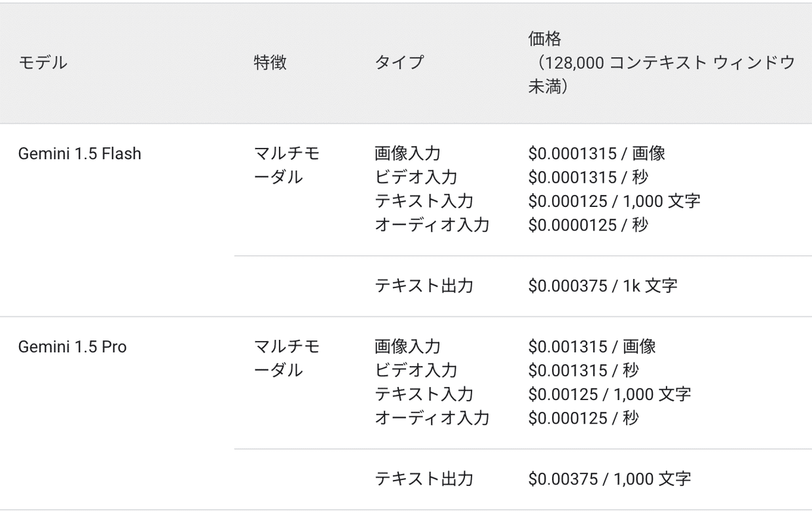Click the $0.000375 / 1k 文字 price
Image resolution: width=812 pixels, height=514 pixels.
[602, 286]
